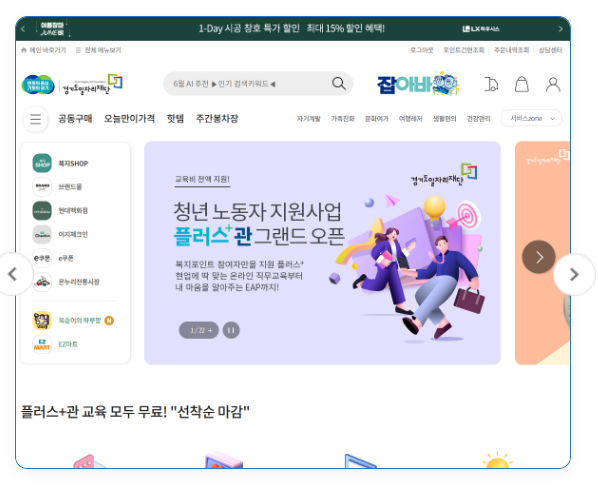
Task: Open the user profile icon
Action: tap(553, 84)
